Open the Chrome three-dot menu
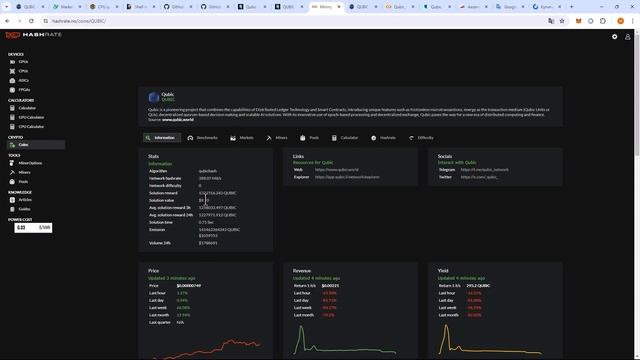The height and width of the screenshot is (360, 640). (632, 21)
